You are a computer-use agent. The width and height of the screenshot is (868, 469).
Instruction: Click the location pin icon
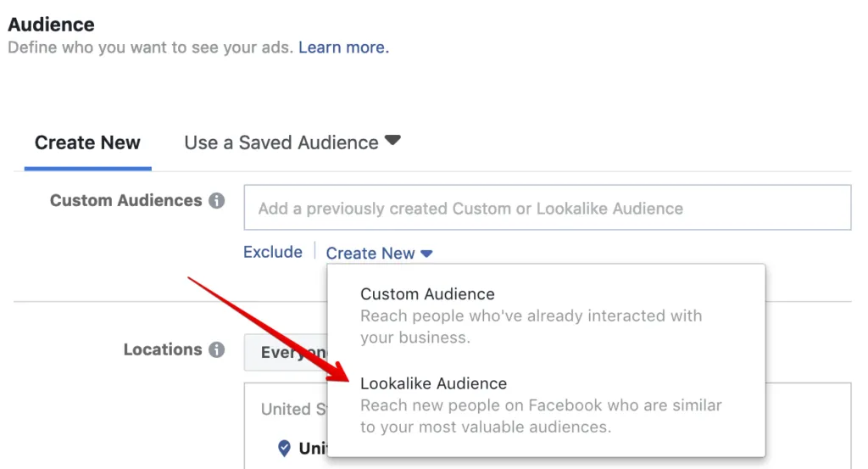click(x=284, y=448)
